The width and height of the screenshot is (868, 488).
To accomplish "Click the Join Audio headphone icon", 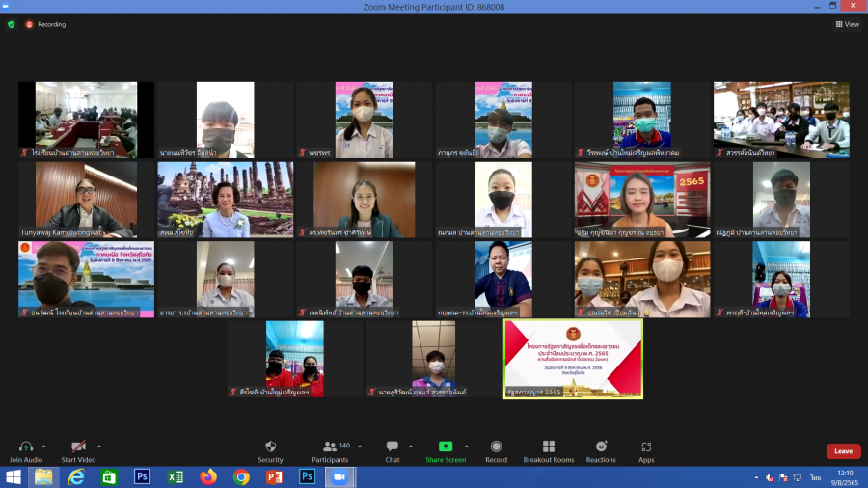I will [x=26, y=447].
